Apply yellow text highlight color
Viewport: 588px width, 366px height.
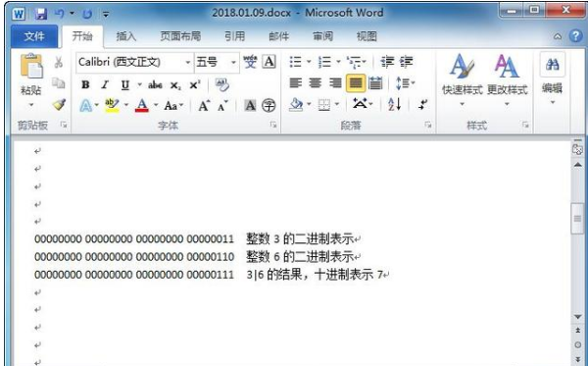coord(112,106)
